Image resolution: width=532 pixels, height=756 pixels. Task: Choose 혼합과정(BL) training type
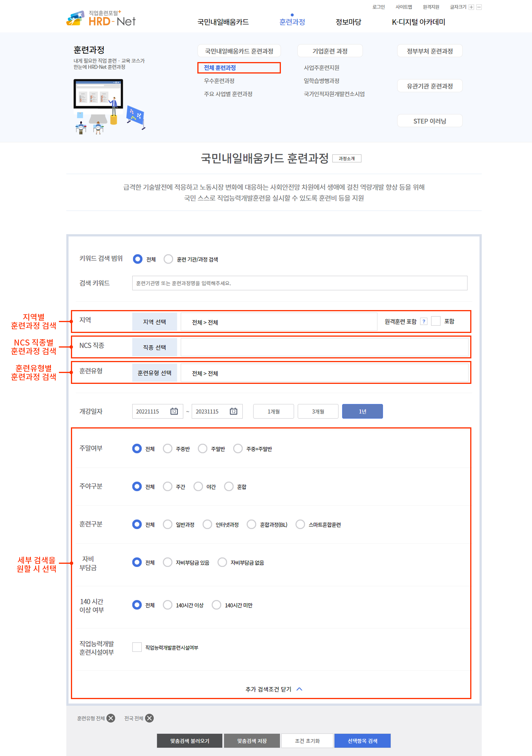point(251,524)
